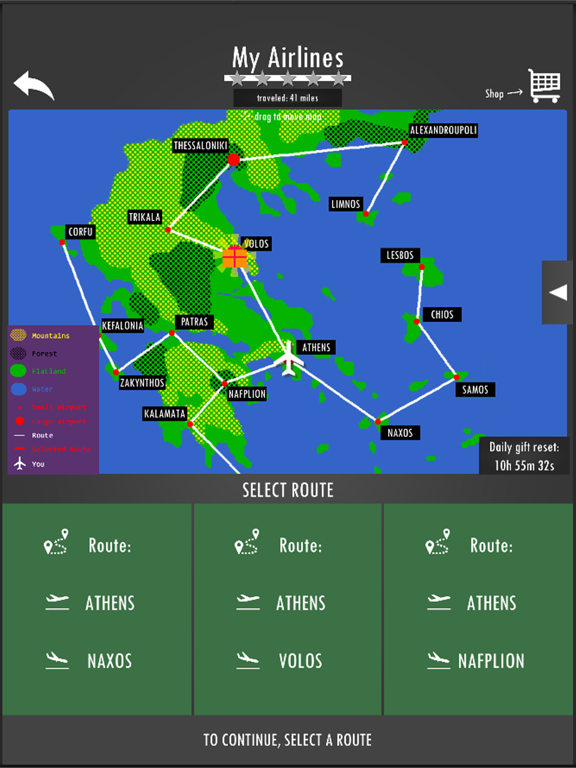Click the landing plane icon beside VOLOS
This screenshot has height=768, width=576.
click(248, 660)
